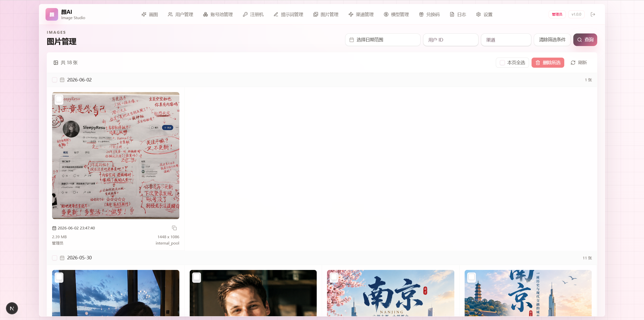Select 图片管理 in the navigation bar

(x=326, y=14)
